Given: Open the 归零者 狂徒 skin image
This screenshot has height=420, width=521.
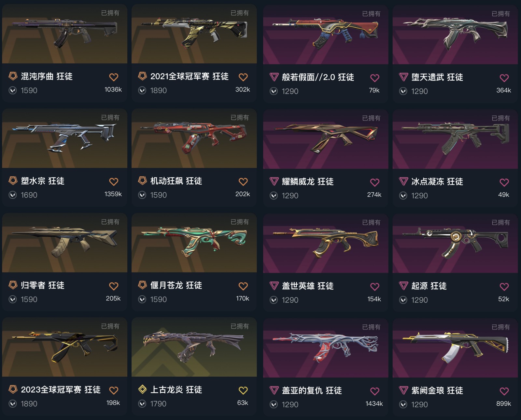Looking at the screenshot, I should click(x=65, y=243).
